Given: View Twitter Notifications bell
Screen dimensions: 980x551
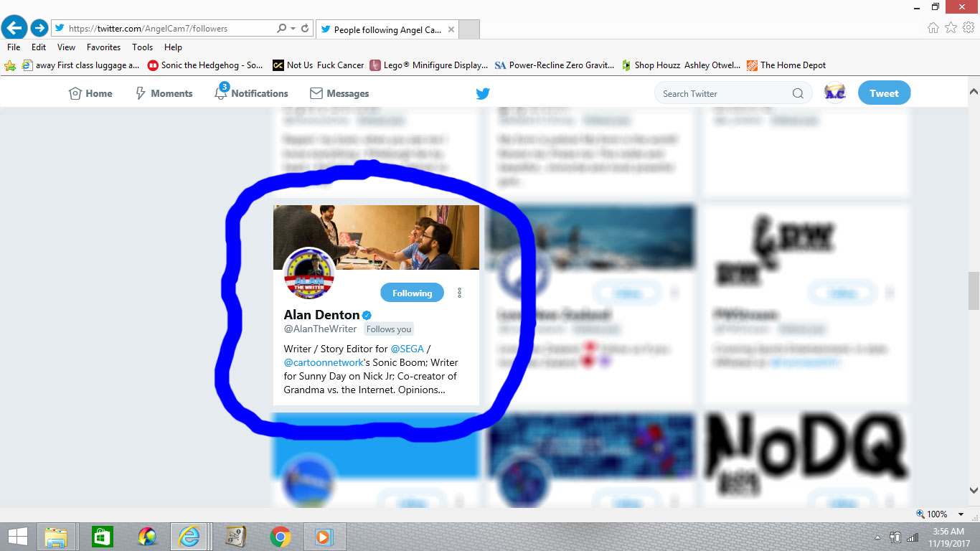Looking at the screenshot, I should pyautogui.click(x=251, y=93).
